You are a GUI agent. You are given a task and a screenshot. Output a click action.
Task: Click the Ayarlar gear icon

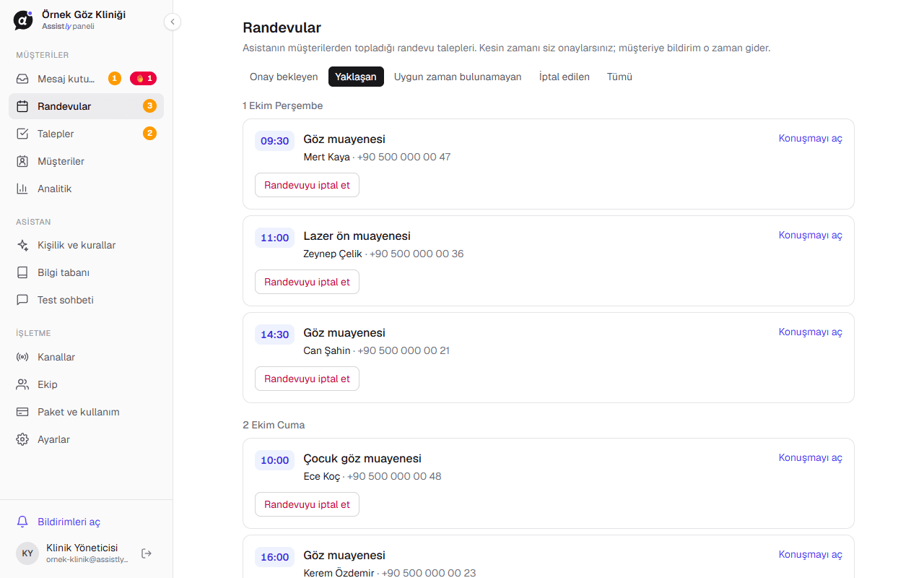[23, 439]
